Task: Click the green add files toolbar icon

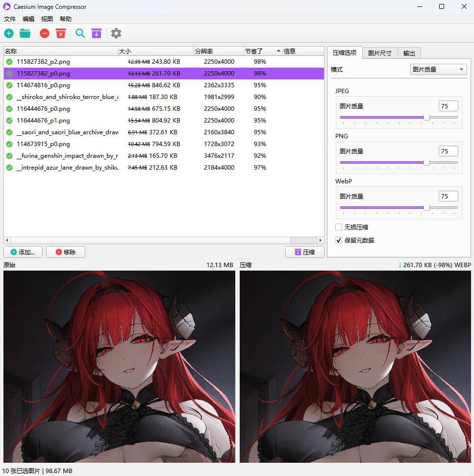Action: pos(9,33)
